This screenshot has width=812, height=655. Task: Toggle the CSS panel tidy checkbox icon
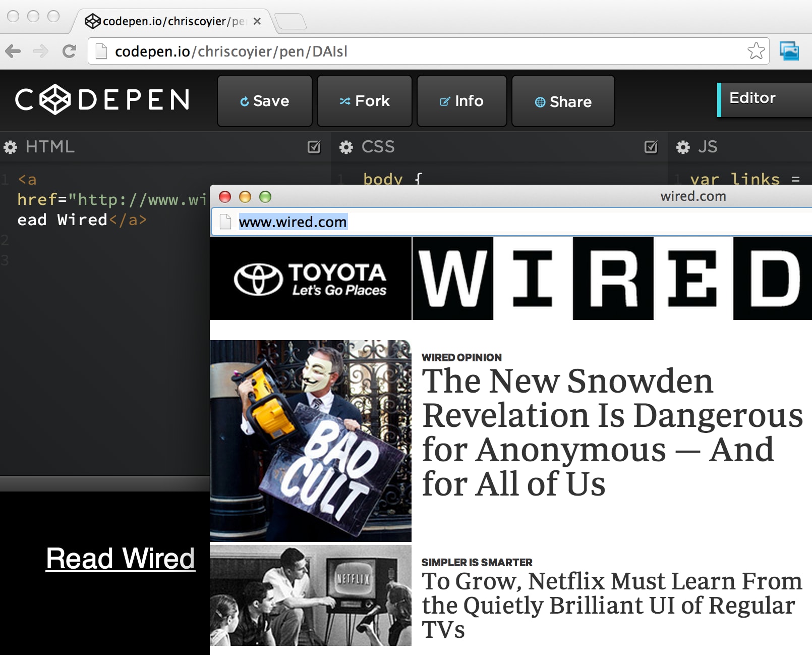651,147
